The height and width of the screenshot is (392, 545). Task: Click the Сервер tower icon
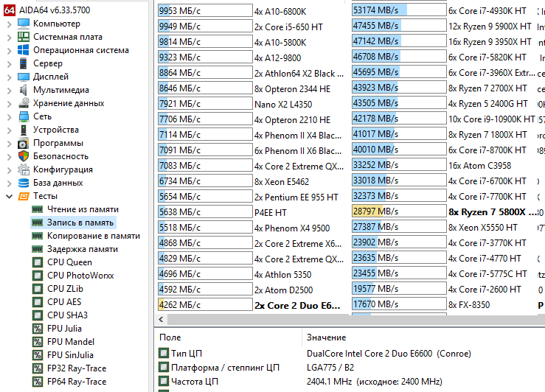point(24,63)
